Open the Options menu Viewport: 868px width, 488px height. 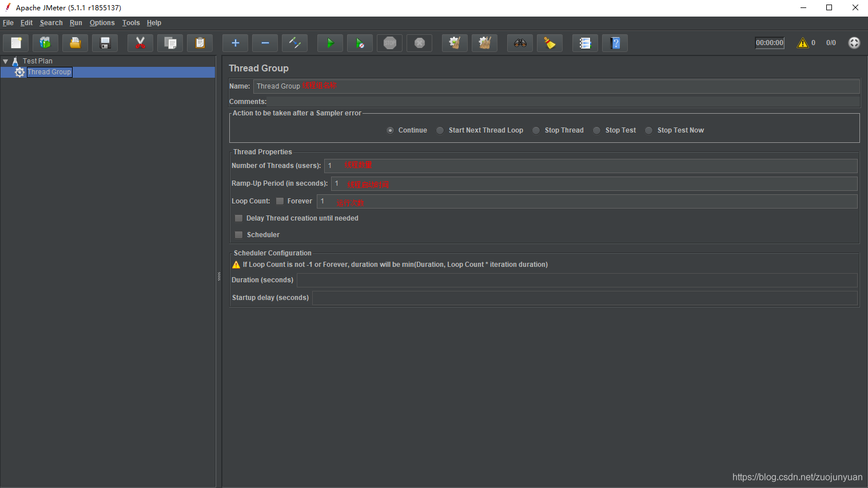[x=102, y=23]
